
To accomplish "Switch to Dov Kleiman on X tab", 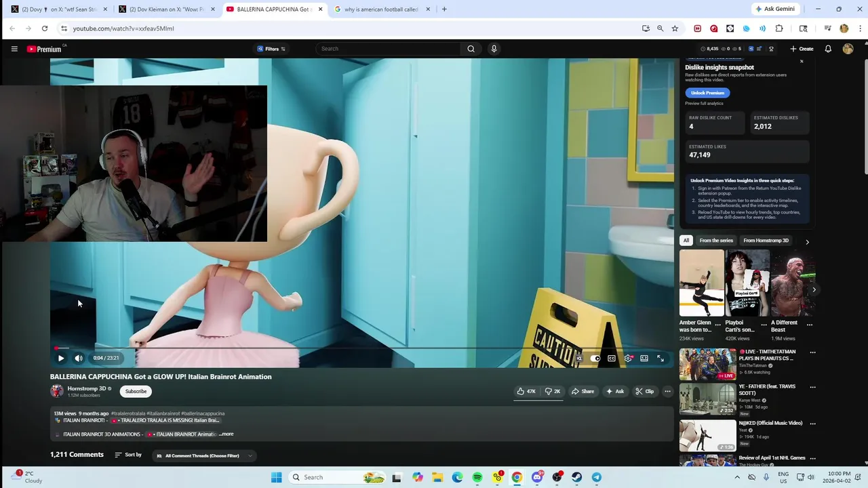I will (x=165, y=9).
